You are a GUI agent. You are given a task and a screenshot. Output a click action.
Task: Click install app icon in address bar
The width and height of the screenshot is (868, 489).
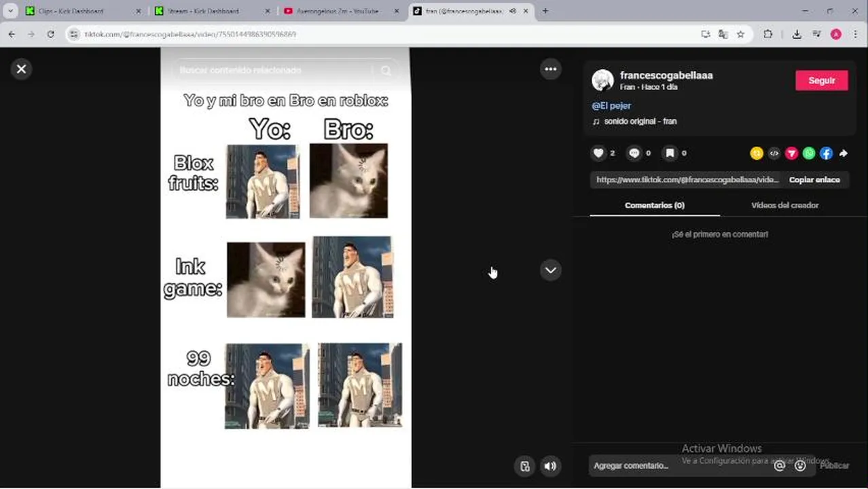(706, 34)
